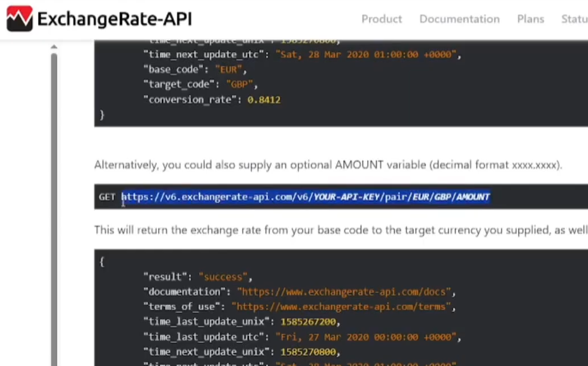Viewport: 588px width, 366px height.
Task: Click the conversion_rate value 0.8412
Action: coord(263,100)
